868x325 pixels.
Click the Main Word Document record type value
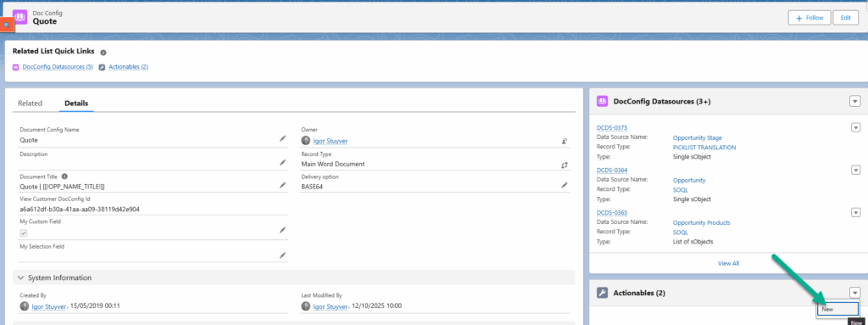[x=332, y=164]
